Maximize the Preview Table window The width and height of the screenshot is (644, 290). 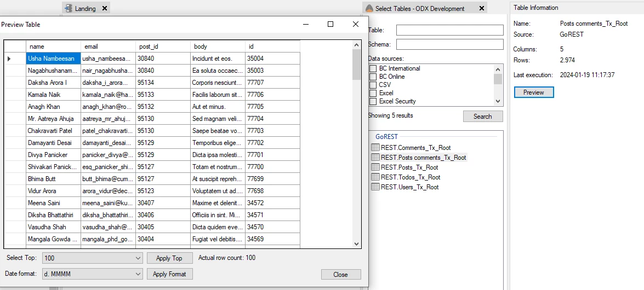330,24
